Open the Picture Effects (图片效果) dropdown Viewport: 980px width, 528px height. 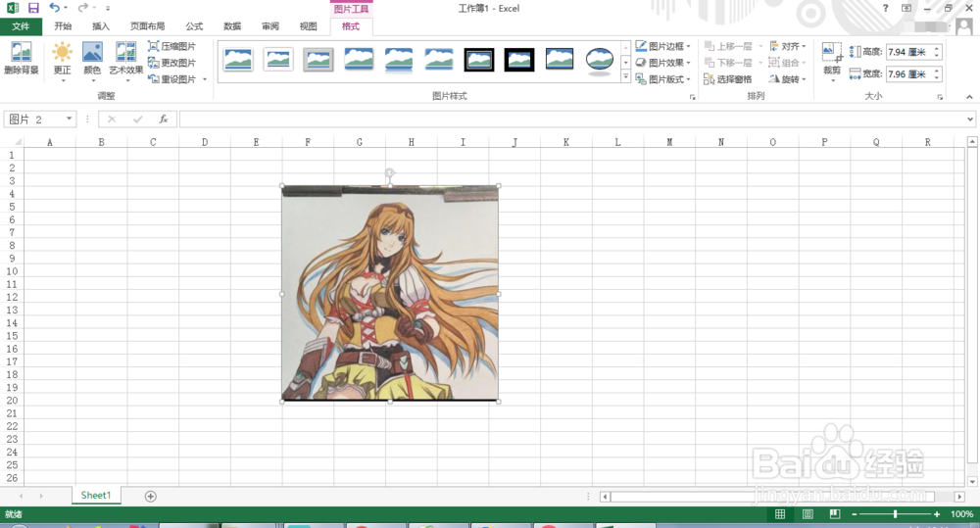point(663,63)
